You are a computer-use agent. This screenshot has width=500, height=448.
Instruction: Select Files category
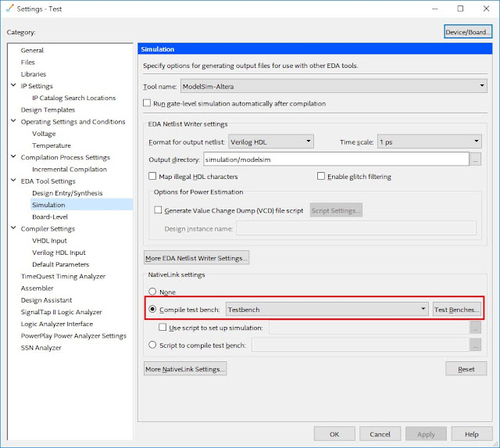[x=28, y=62]
